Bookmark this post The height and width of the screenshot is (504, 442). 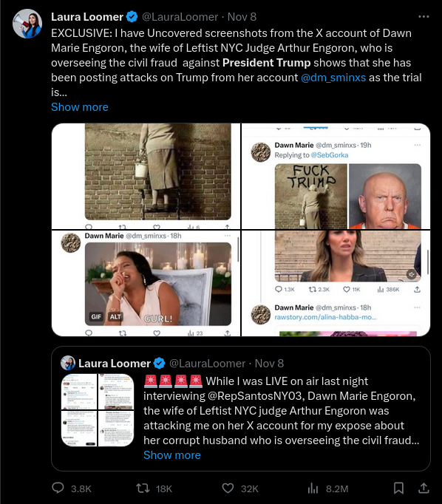click(x=398, y=488)
